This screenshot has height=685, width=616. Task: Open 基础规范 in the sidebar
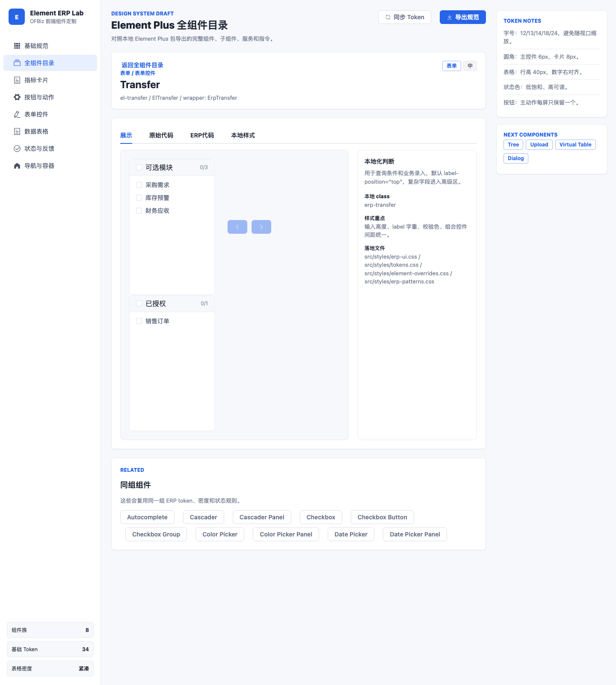pos(50,46)
